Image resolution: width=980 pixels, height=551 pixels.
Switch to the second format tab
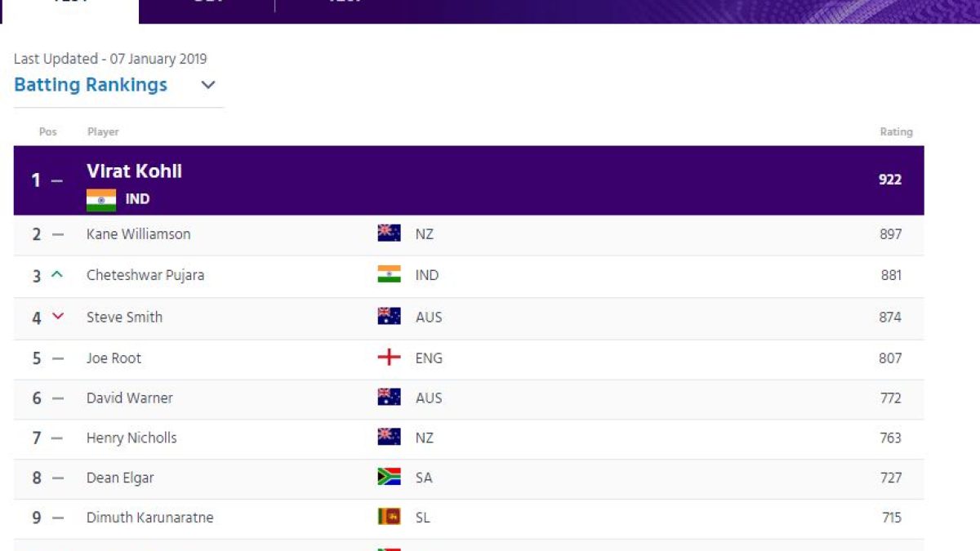(207, 8)
